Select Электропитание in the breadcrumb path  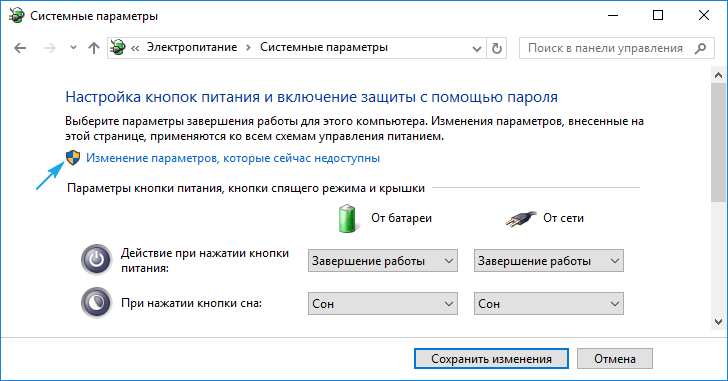click(x=192, y=47)
